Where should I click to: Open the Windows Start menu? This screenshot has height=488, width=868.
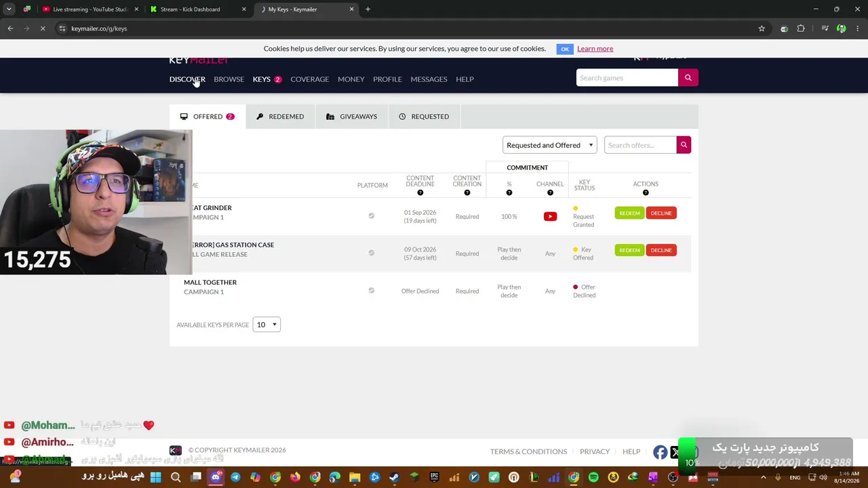(155, 477)
